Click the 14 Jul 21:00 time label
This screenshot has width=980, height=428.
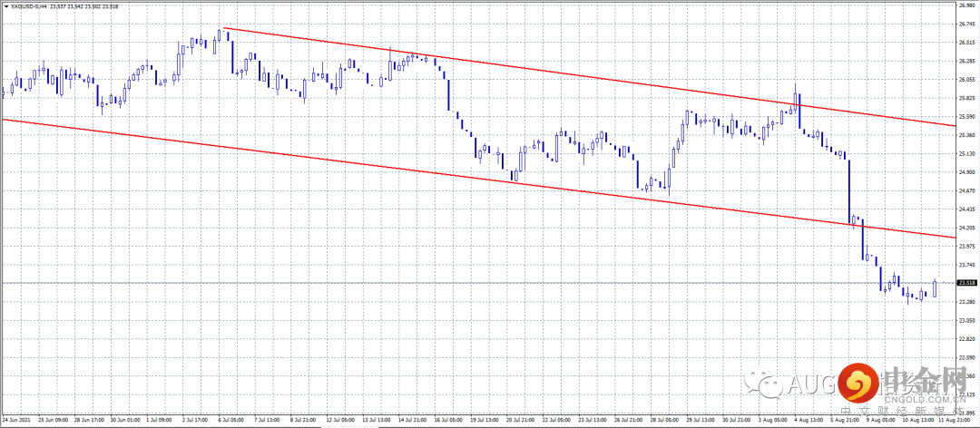coord(412,420)
